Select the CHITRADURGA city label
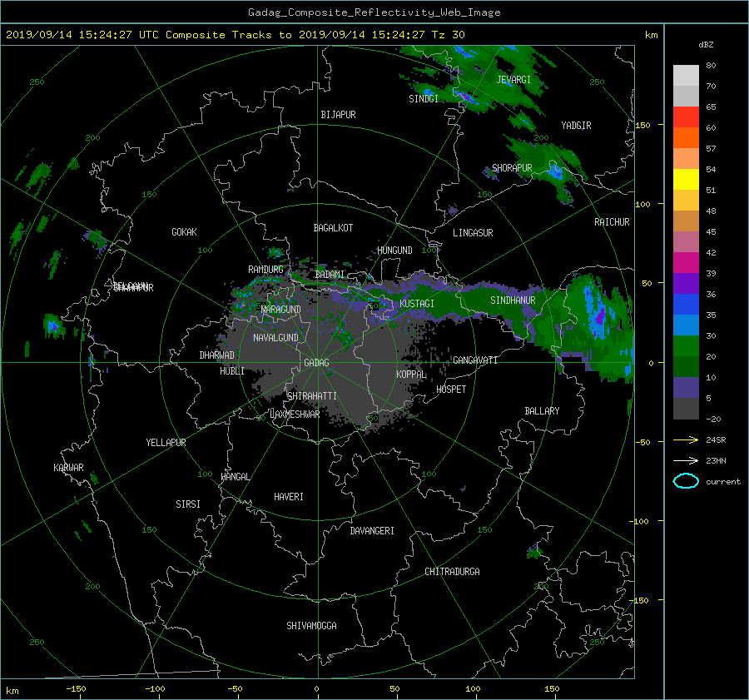This screenshot has width=749, height=700. (x=452, y=572)
